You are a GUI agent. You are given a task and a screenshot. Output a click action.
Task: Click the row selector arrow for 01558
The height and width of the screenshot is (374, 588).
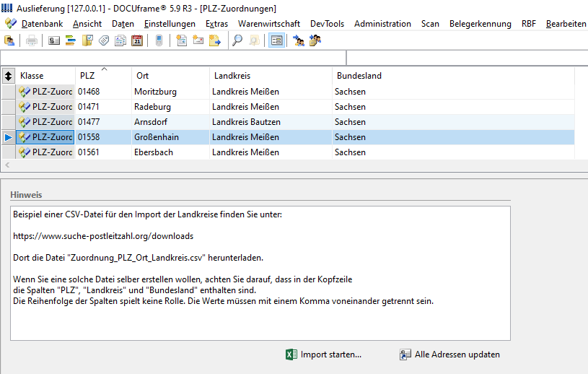click(x=8, y=137)
